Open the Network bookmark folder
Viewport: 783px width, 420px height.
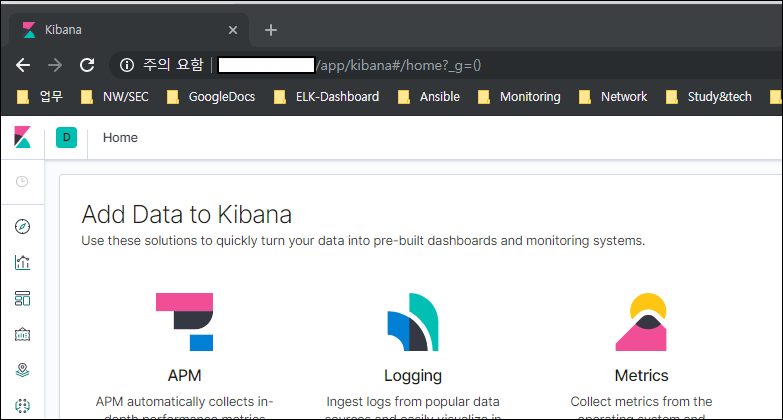613,96
